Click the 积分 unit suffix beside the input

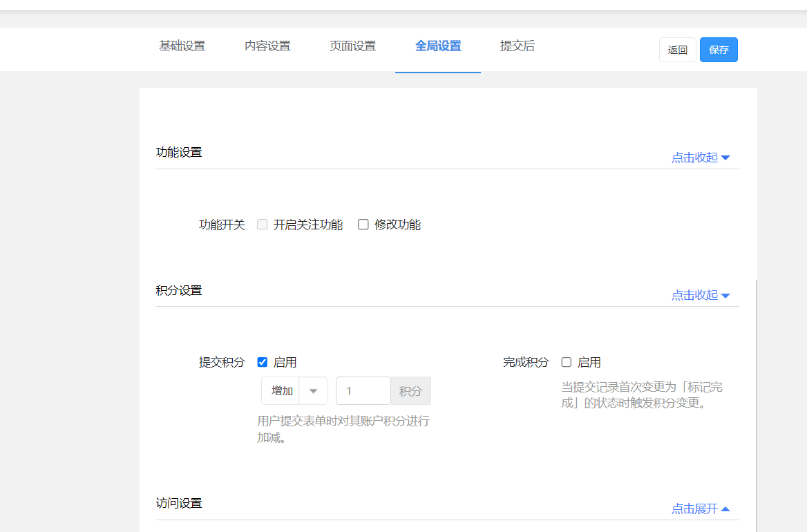pos(410,391)
